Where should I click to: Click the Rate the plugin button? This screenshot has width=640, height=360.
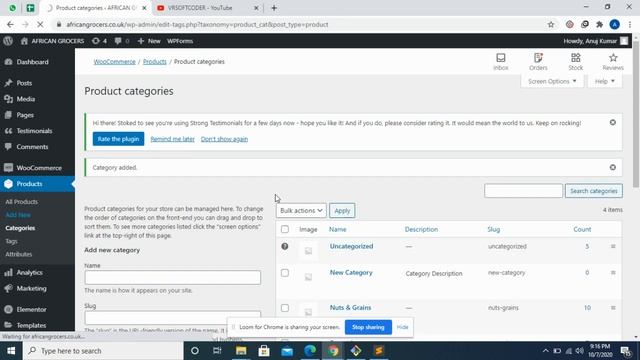pos(118,139)
